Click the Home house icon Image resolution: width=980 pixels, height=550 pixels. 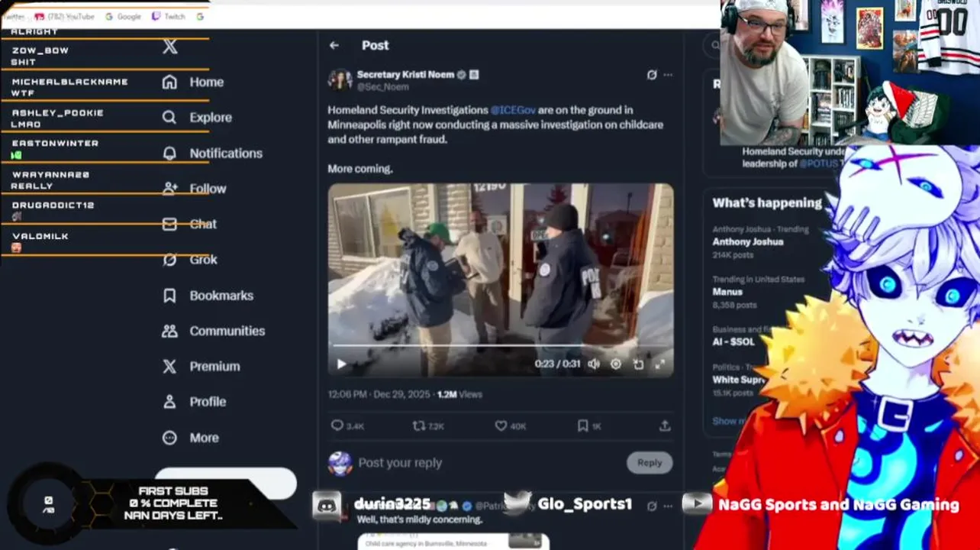click(x=169, y=82)
